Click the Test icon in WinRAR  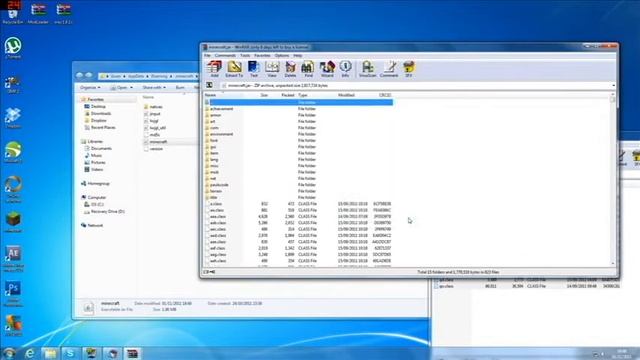click(x=253, y=69)
